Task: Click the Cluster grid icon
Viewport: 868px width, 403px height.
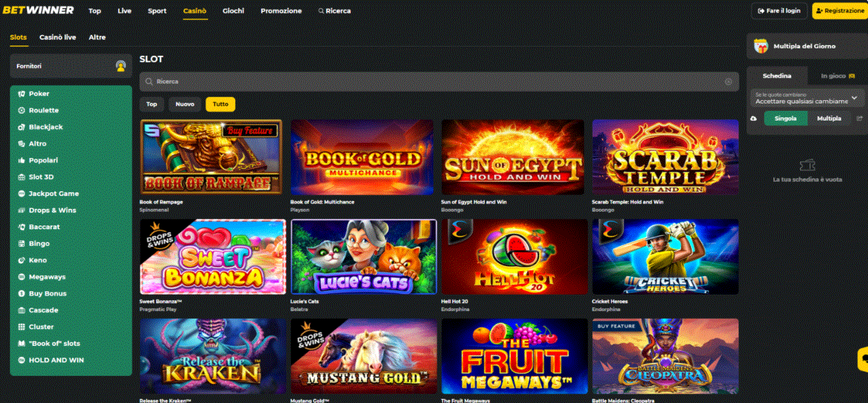Action: [22, 327]
